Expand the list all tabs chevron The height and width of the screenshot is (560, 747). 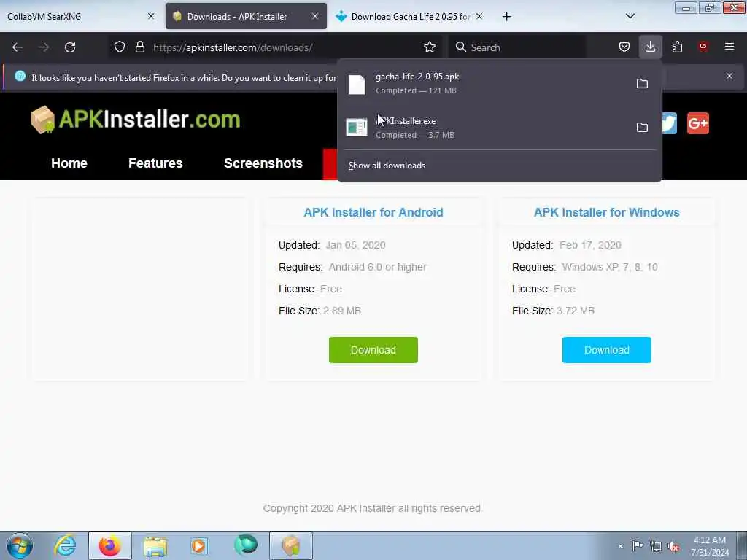click(630, 16)
